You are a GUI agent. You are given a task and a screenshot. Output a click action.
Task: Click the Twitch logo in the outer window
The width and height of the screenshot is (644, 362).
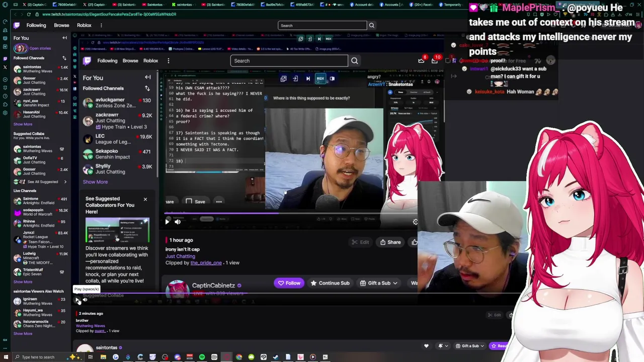tap(17, 25)
